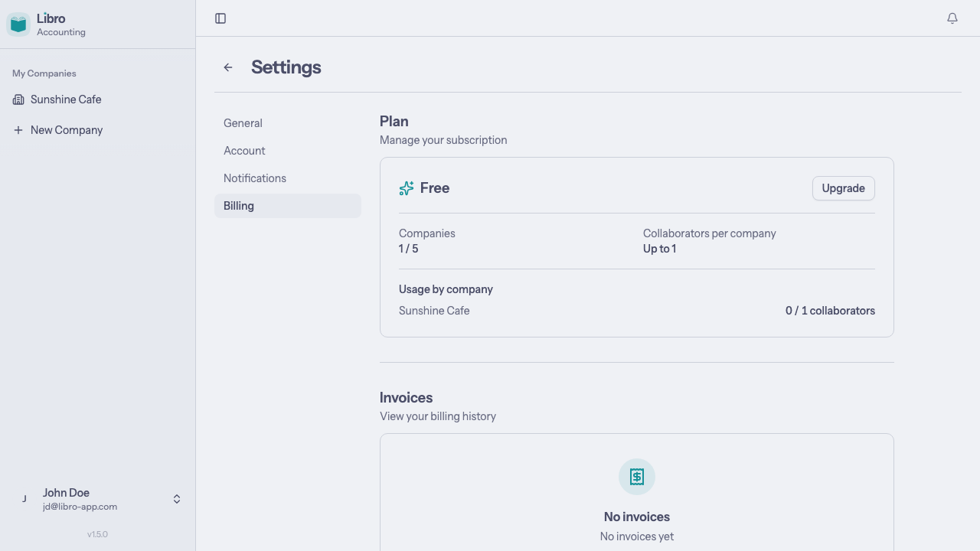Go back using the arrow beside Settings

tap(228, 67)
